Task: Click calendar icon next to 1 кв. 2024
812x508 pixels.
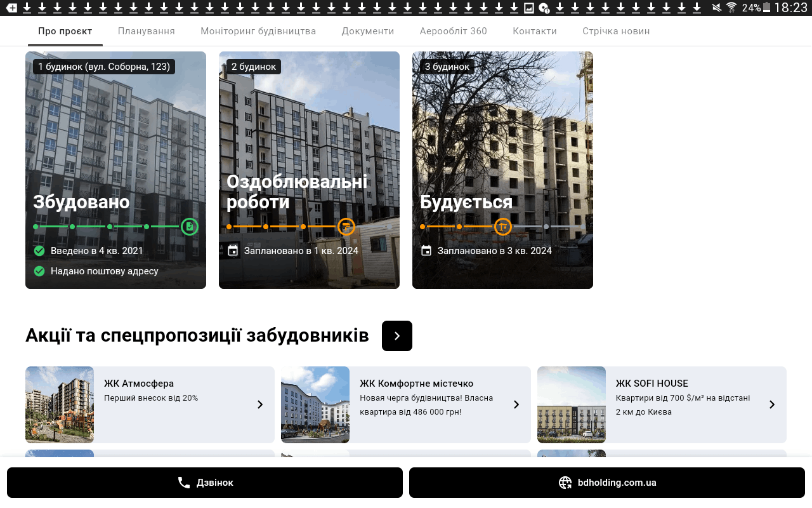Action: click(233, 251)
